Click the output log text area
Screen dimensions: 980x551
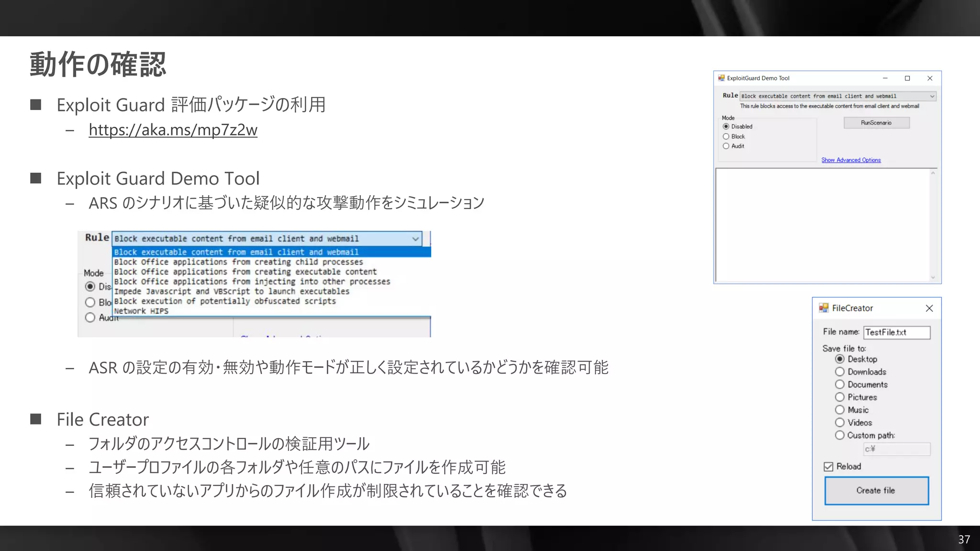pyautogui.click(x=823, y=225)
